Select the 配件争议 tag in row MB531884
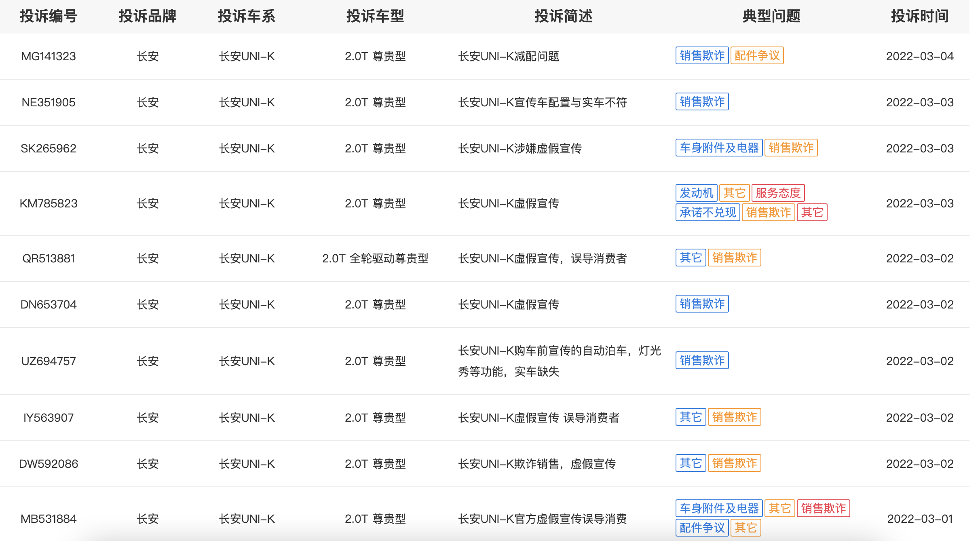The height and width of the screenshot is (541, 980). point(702,528)
